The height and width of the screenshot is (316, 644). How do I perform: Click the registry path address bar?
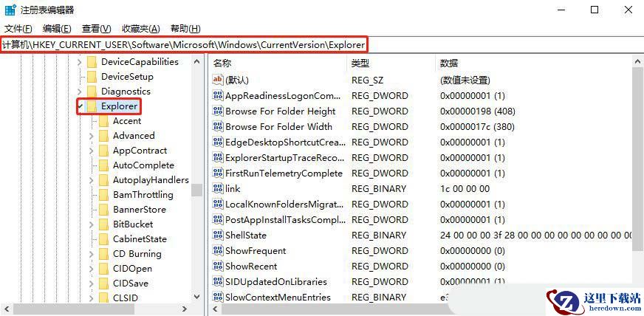[322, 45]
